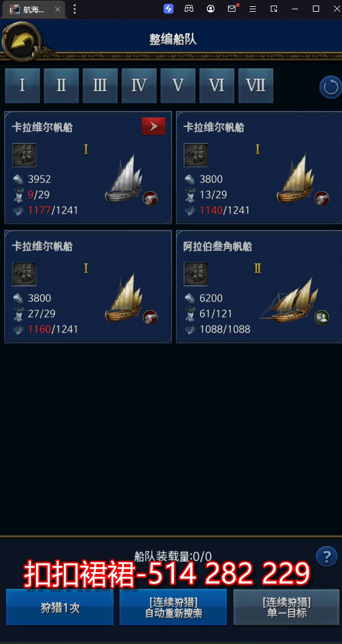This screenshot has height=644, width=342.
Task: Click the 狩猎1次 button
Action: point(60,608)
